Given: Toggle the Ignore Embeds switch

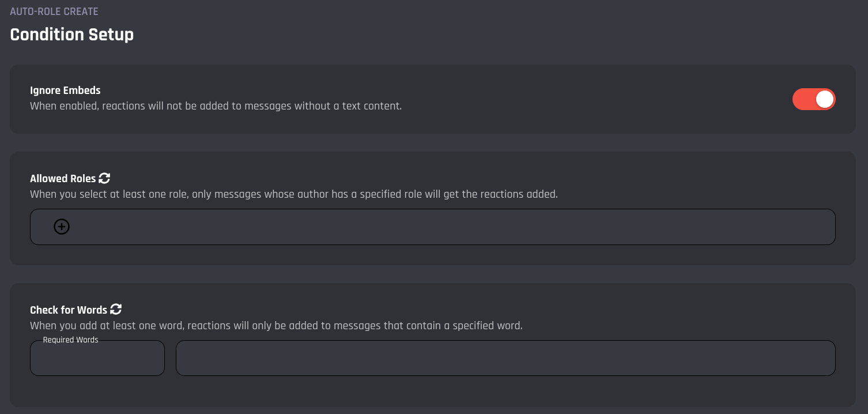Looking at the screenshot, I should click(x=813, y=99).
